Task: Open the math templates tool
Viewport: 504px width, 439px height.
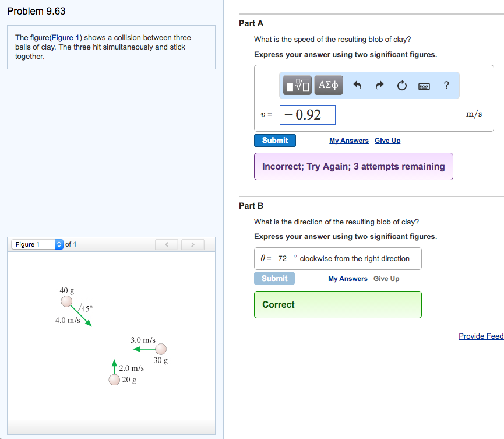Action: (298, 85)
